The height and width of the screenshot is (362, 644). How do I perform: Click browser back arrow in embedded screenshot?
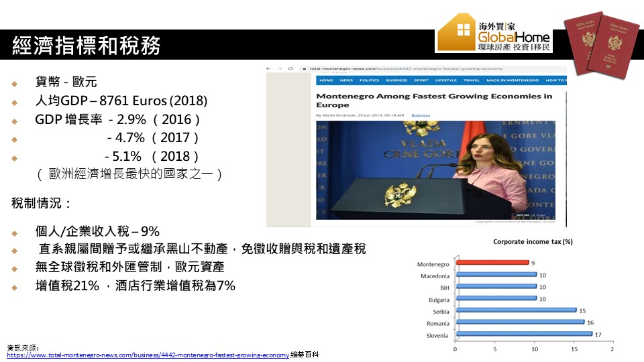[x=268, y=68]
